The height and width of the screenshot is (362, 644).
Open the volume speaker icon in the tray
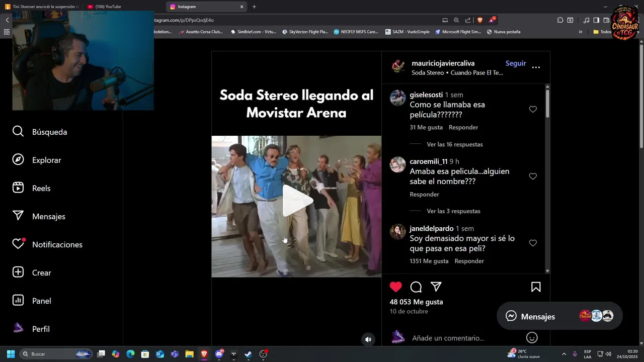coord(609,354)
